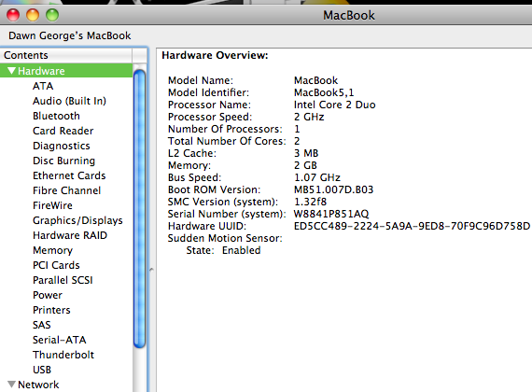Click Model Identifier value MacBook5,1
Viewport: 532px width, 392px height.
[324, 92]
